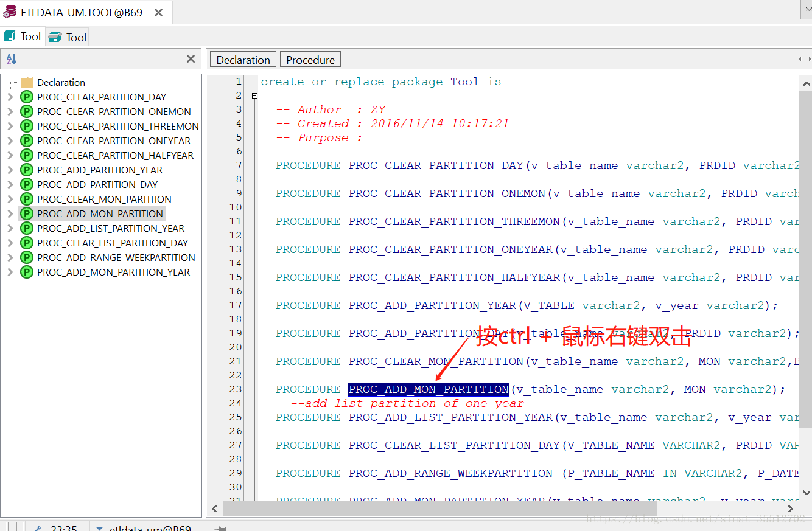Screen dimensions: 812x531
Task: Click the Procedure button above the editor
Action: pyautogui.click(x=310, y=60)
